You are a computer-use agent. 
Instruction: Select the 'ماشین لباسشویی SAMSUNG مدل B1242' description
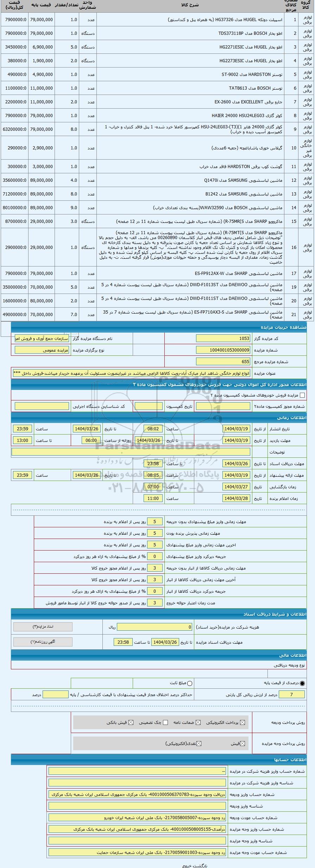click(244, 194)
